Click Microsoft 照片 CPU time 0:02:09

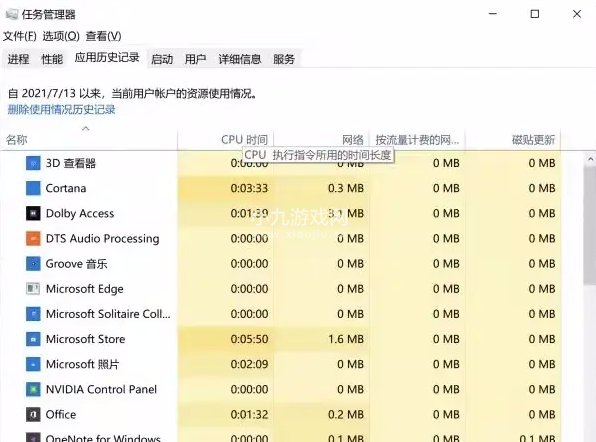pos(249,364)
